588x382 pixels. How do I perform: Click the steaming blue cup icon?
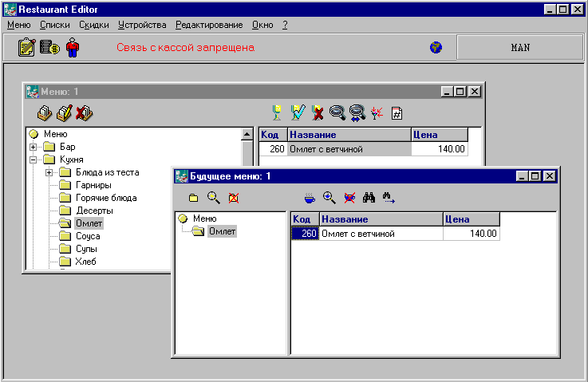(x=310, y=198)
